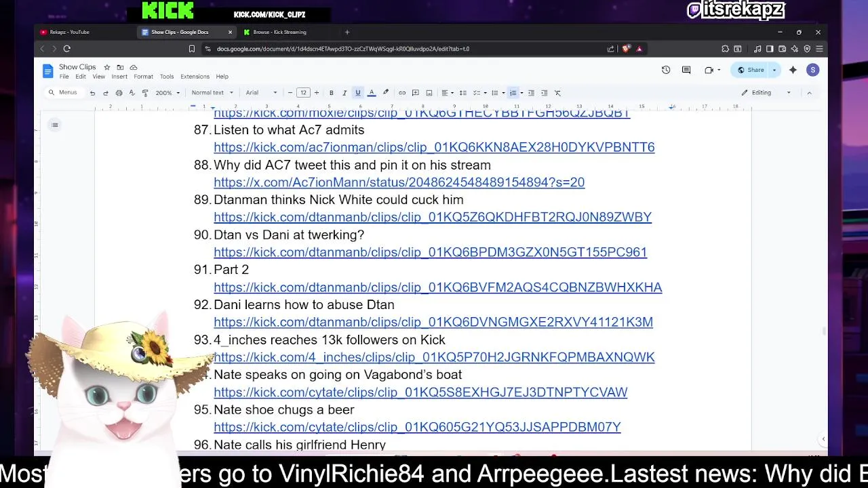Click the Line and paragraph spacing icon

tap(463, 93)
